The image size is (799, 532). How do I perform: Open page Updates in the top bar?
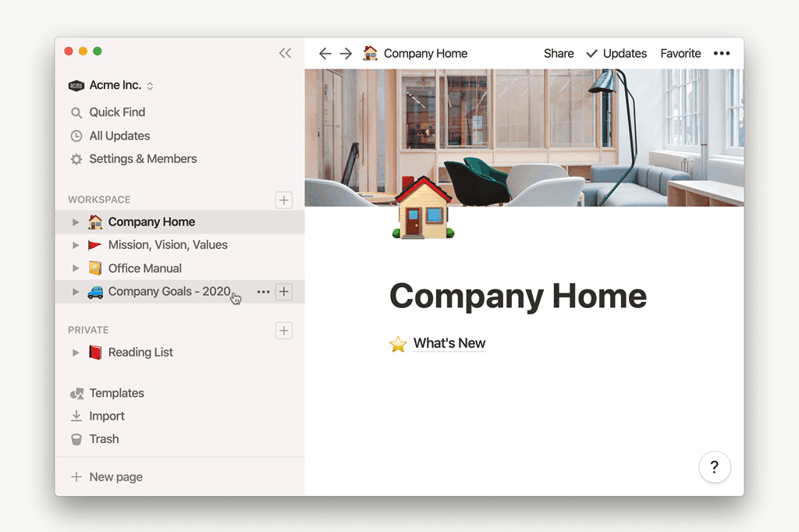[x=625, y=54]
